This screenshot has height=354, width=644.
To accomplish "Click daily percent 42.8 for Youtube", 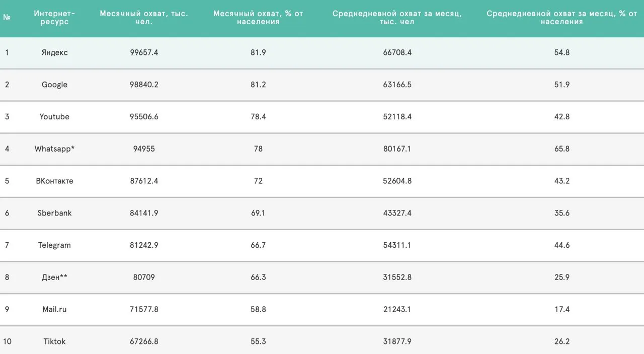I will [562, 117].
